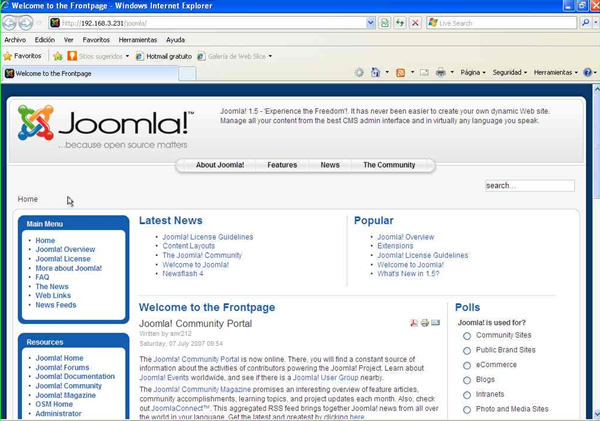Click the PDF icon on the Community Portal article
This screenshot has height=421, width=600.
[x=414, y=323]
